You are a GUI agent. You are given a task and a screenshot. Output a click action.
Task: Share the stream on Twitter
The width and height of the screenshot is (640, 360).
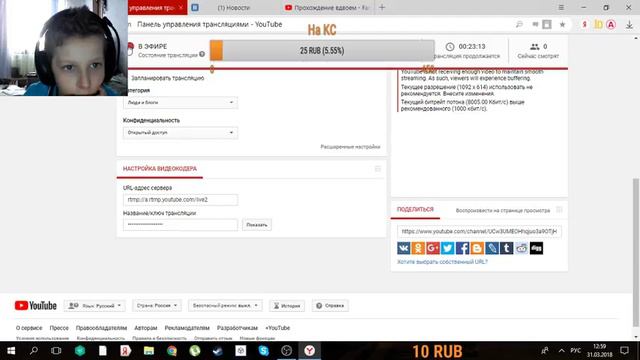[447, 248]
